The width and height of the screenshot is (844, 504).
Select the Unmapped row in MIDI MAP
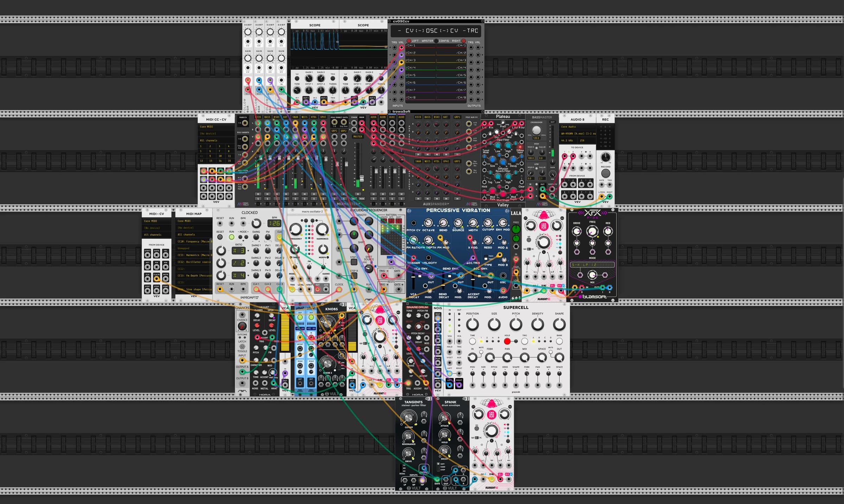[x=194, y=248]
